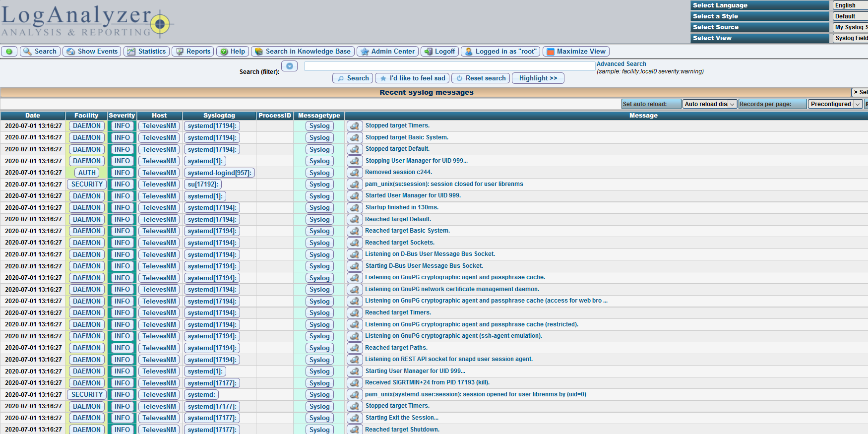Image resolution: width=868 pixels, height=434 pixels.
Task: Click into the search filter text field
Action: [449, 66]
